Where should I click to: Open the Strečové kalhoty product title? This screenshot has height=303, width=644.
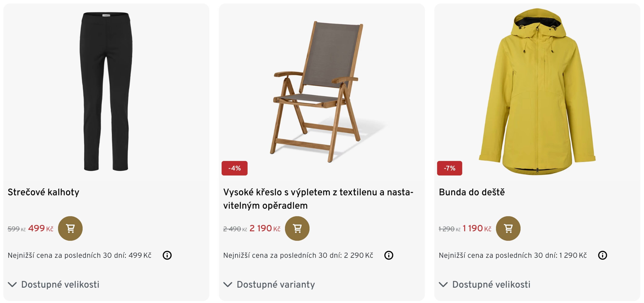tap(43, 192)
